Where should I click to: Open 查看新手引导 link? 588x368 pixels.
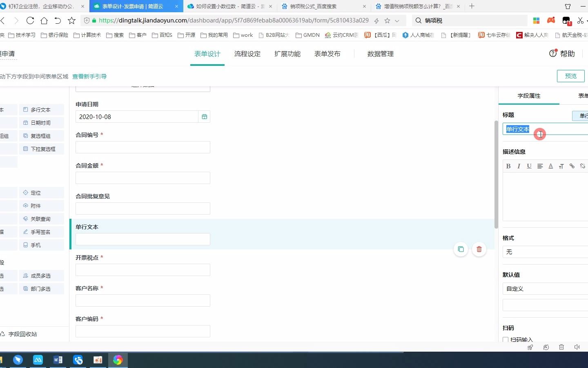(x=89, y=76)
